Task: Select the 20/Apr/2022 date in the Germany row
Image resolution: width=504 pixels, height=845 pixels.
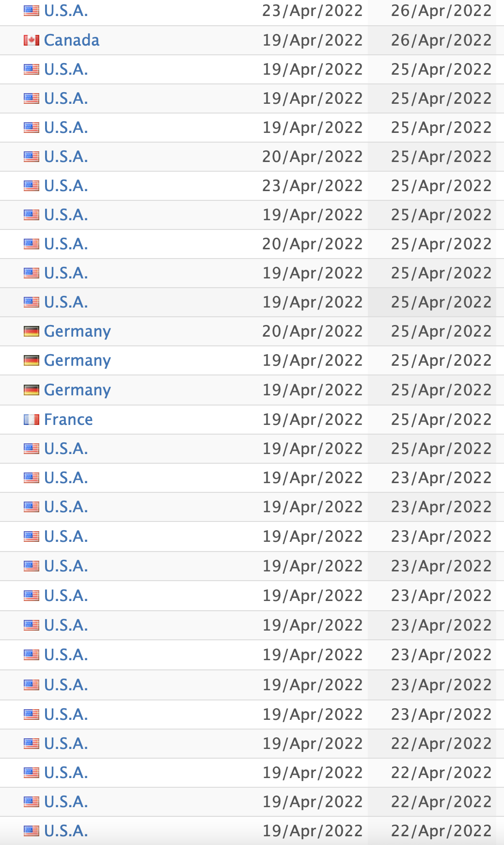Action: 313,331
